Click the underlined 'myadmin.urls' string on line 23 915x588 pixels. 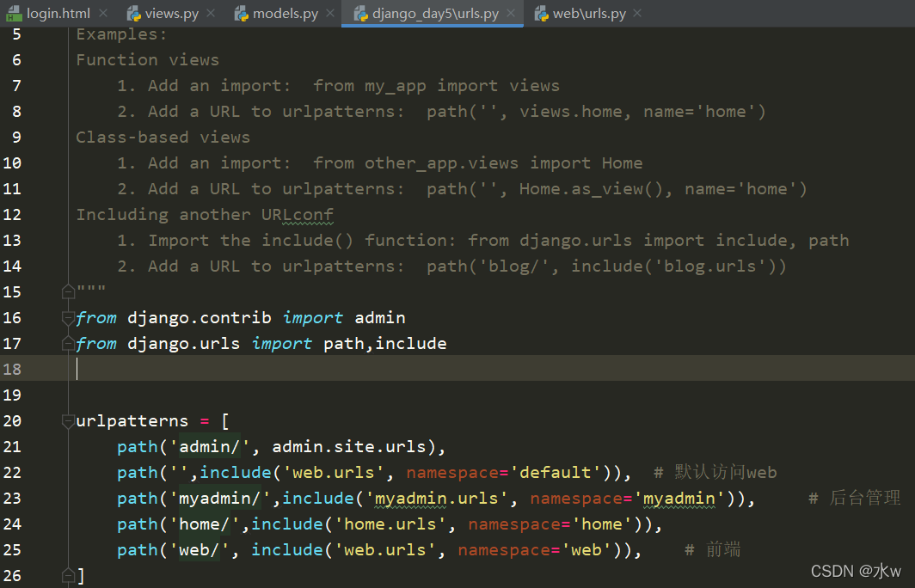[437, 498]
